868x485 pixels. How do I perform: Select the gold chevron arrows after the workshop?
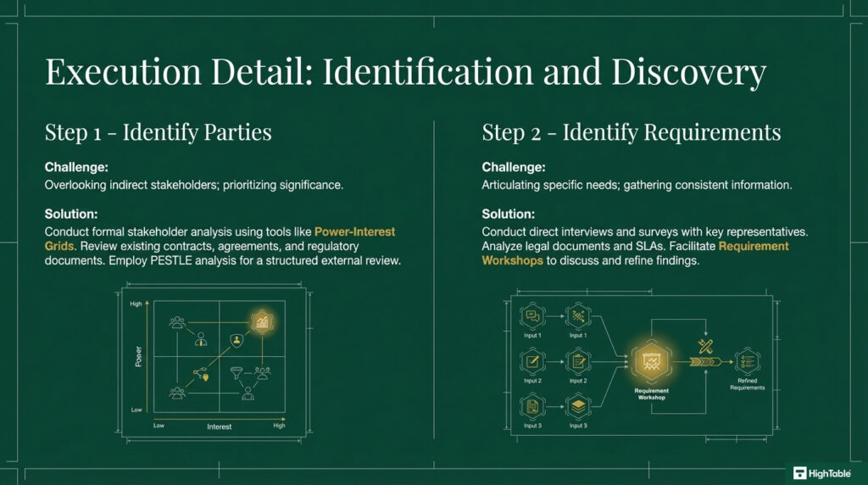705,362
